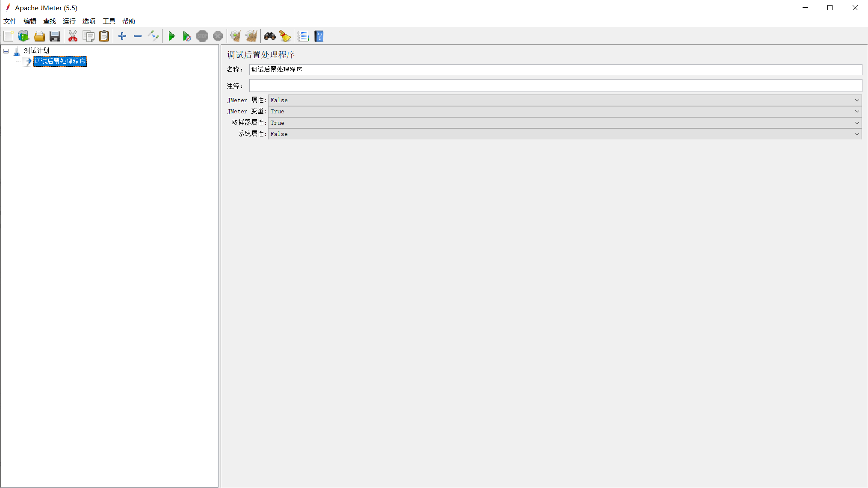
Task: Open the 取样器属性 dropdown
Action: [x=565, y=123]
